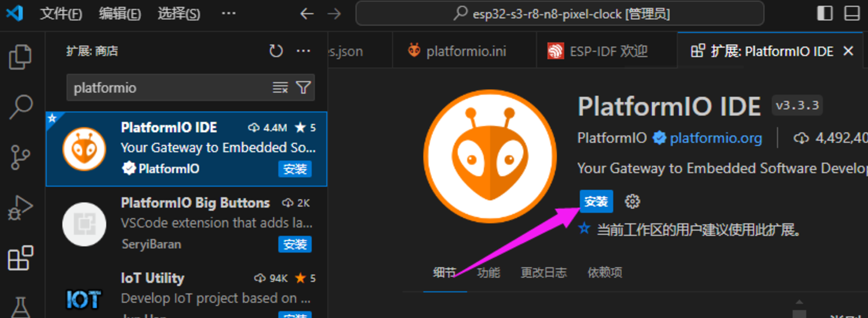Open the 选择(S) menu
This screenshot has height=318, width=868.
[178, 13]
